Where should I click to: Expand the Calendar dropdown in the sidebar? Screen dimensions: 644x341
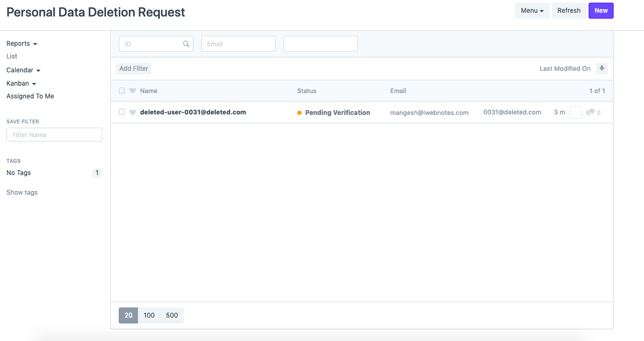(x=23, y=70)
